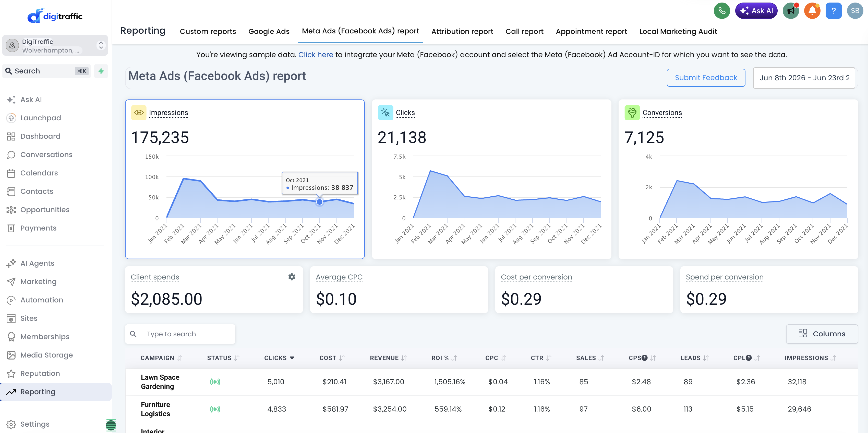
Task: Click the Oct 2021 point on Impressions chart
Action: point(319,202)
